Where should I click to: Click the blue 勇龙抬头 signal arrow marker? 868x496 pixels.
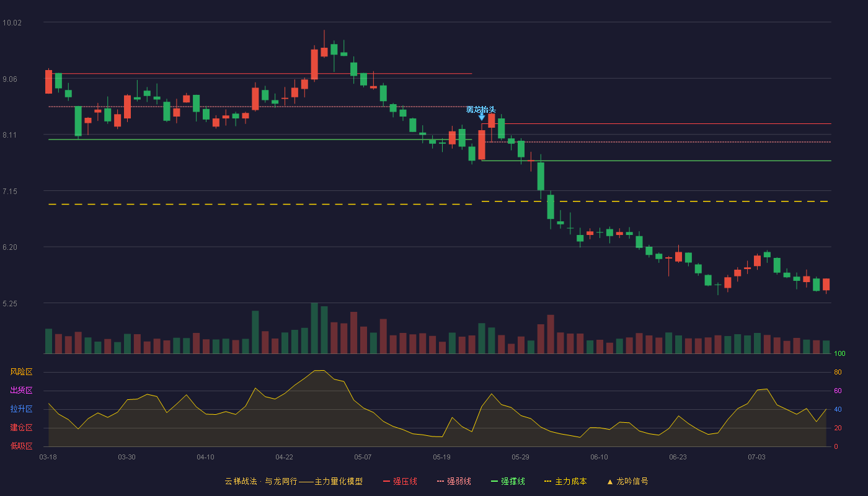coord(482,117)
